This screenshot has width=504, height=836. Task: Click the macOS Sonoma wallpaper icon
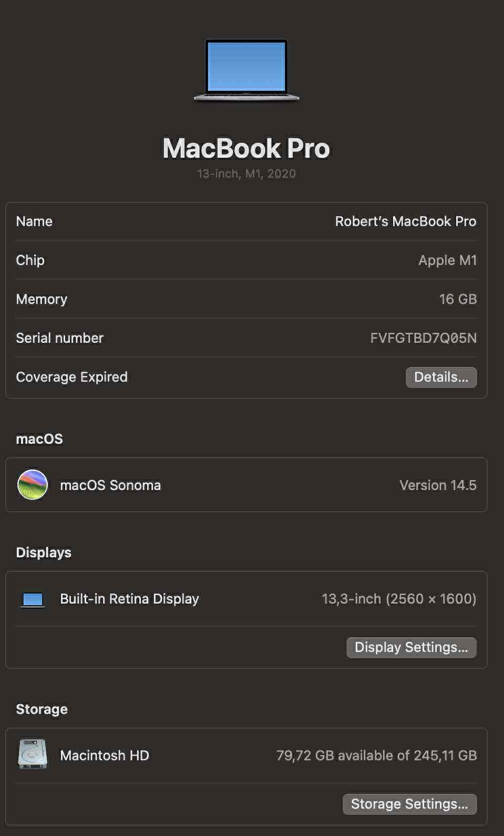pos(33,485)
